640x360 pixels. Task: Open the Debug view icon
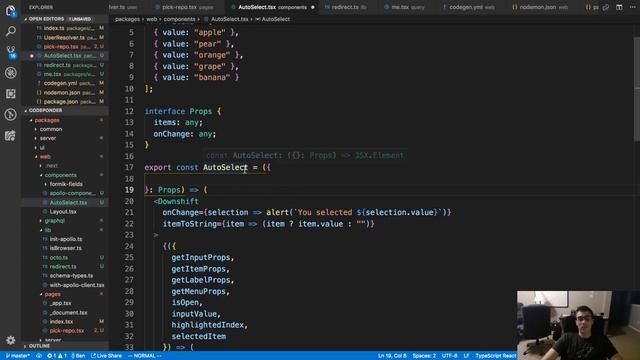coord(11,73)
